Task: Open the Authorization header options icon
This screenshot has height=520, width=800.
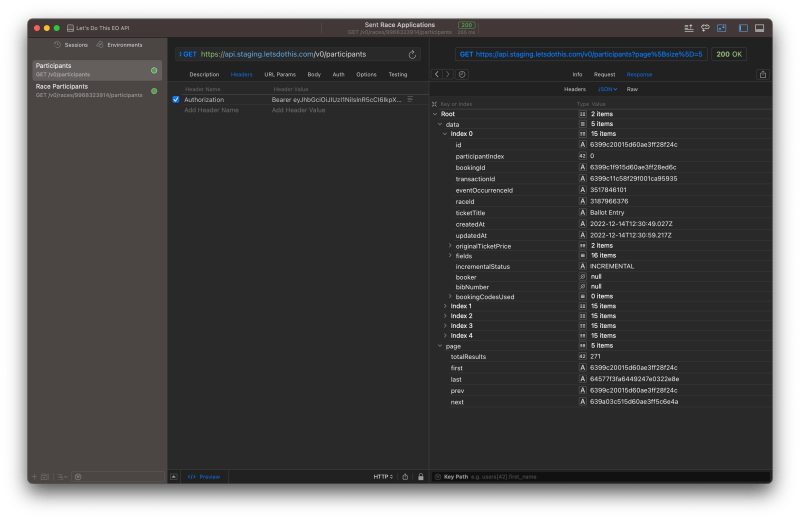Action: [410, 100]
